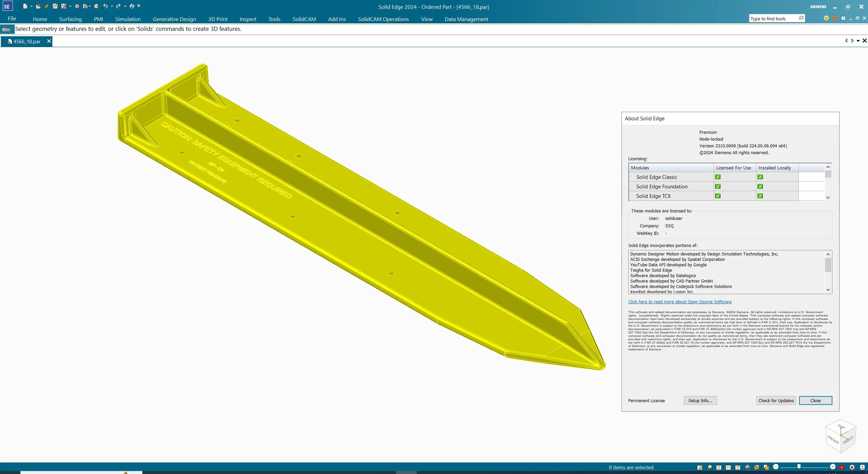Open Help with the question mark icon
868x474 pixels.
pyautogui.click(x=843, y=18)
